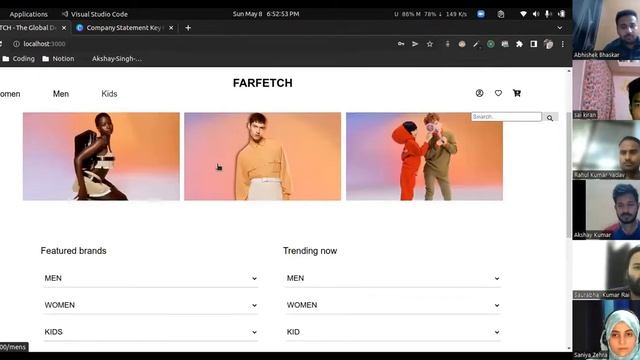
Task: Click the share page arrow icon
Action: 415,44
